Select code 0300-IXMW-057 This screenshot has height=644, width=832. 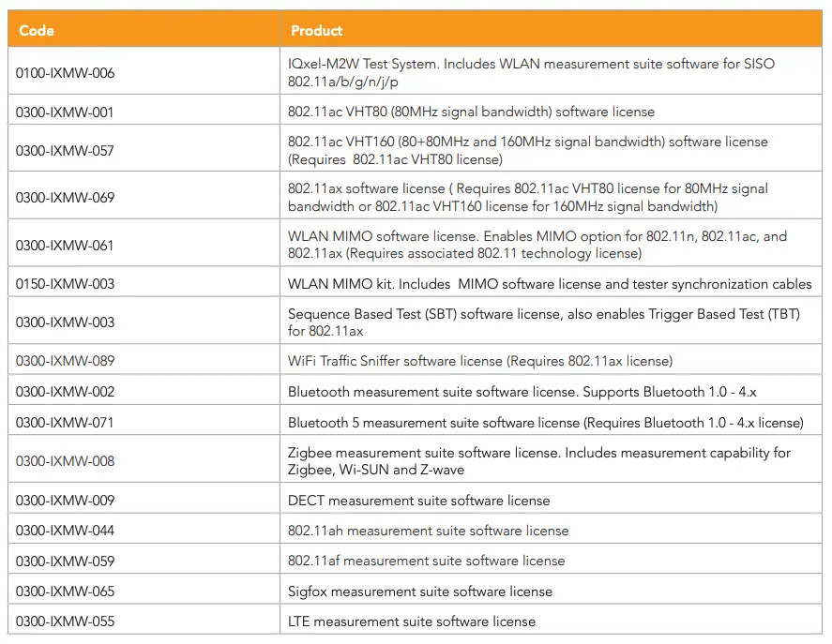click(x=65, y=151)
